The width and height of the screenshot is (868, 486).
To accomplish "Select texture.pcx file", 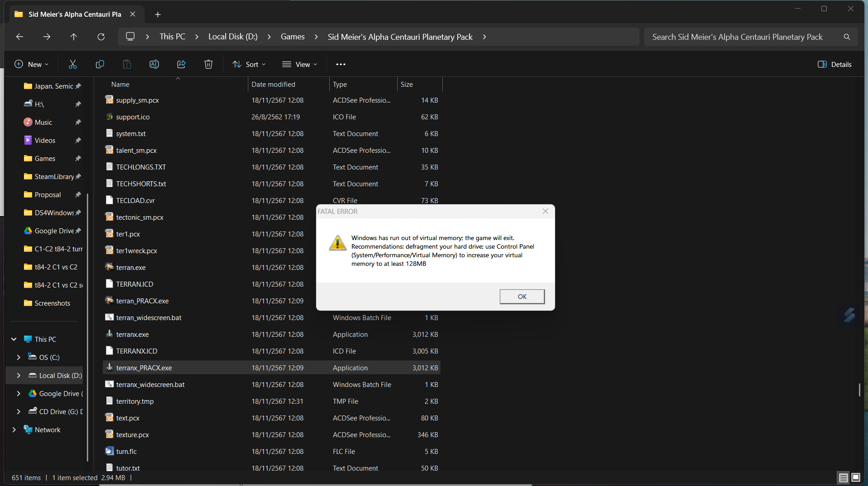I will (x=271, y=434).
